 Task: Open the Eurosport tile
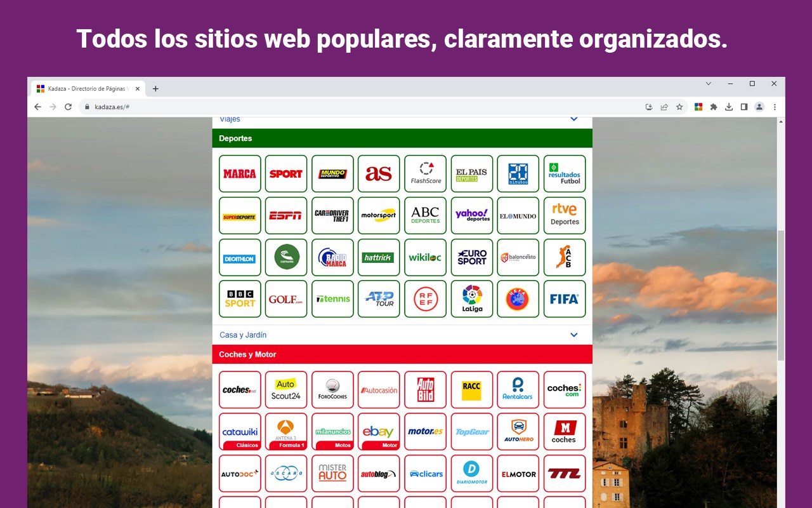pyautogui.click(x=472, y=257)
